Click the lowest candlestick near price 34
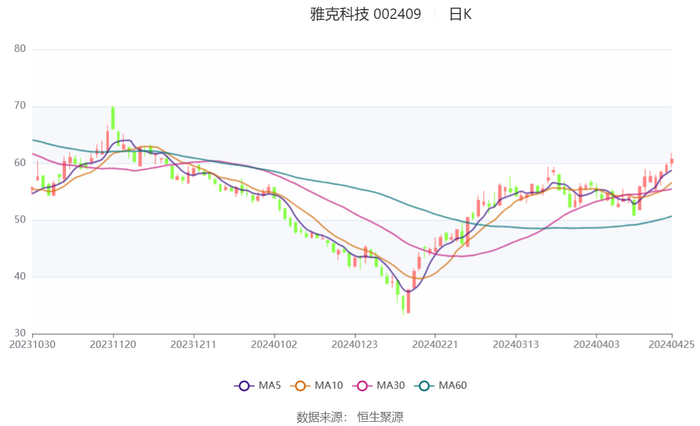The width and height of the screenshot is (700, 426). coord(408,301)
